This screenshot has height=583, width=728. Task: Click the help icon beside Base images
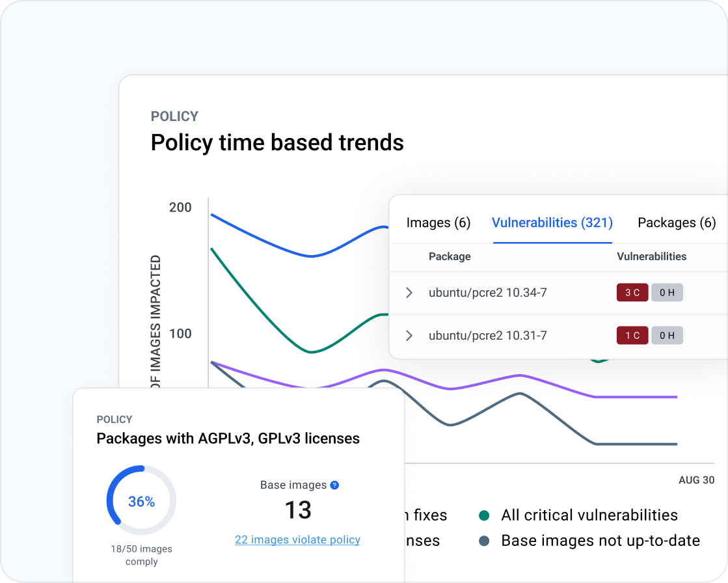pos(334,485)
